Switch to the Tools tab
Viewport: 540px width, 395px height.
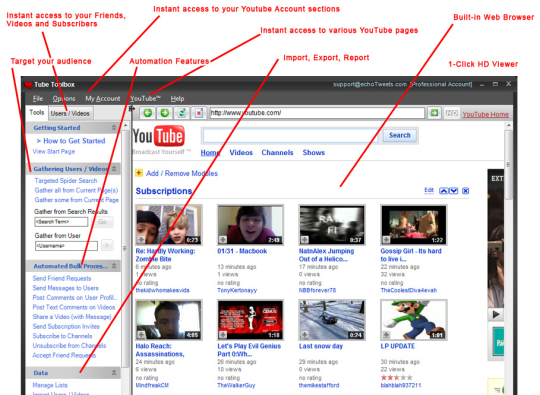click(x=37, y=113)
